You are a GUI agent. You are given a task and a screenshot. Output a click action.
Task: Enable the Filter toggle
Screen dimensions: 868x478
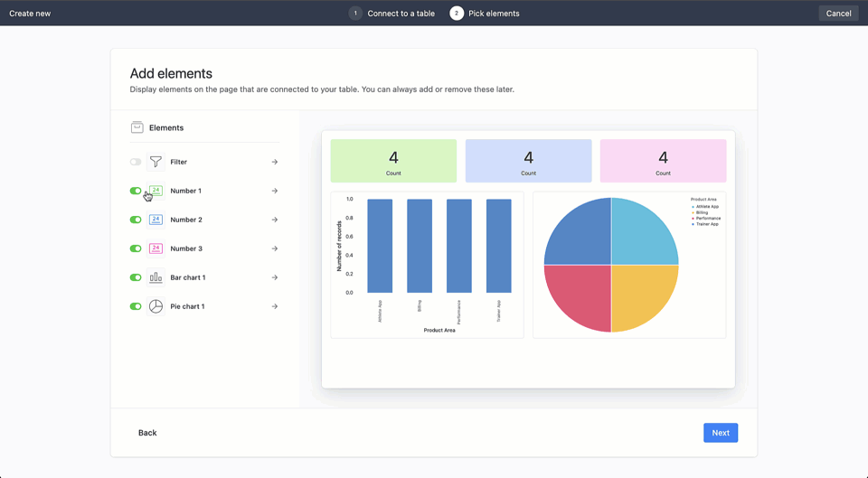coord(136,162)
